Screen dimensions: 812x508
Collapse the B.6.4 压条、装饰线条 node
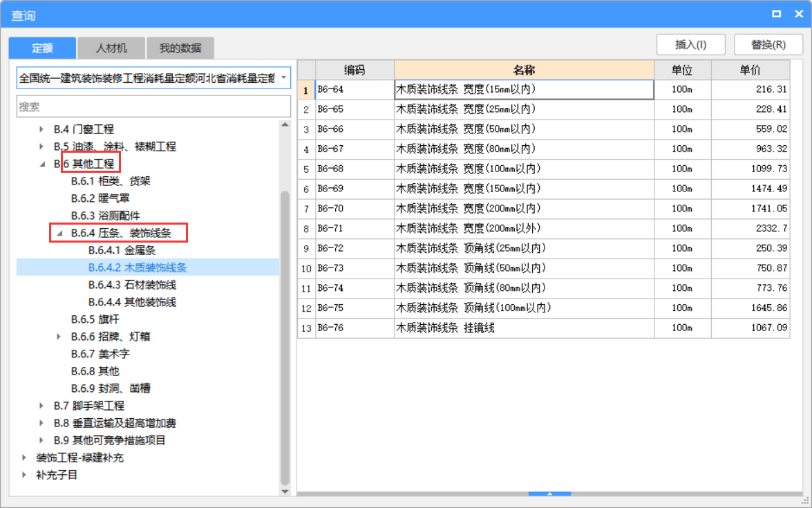[59, 233]
